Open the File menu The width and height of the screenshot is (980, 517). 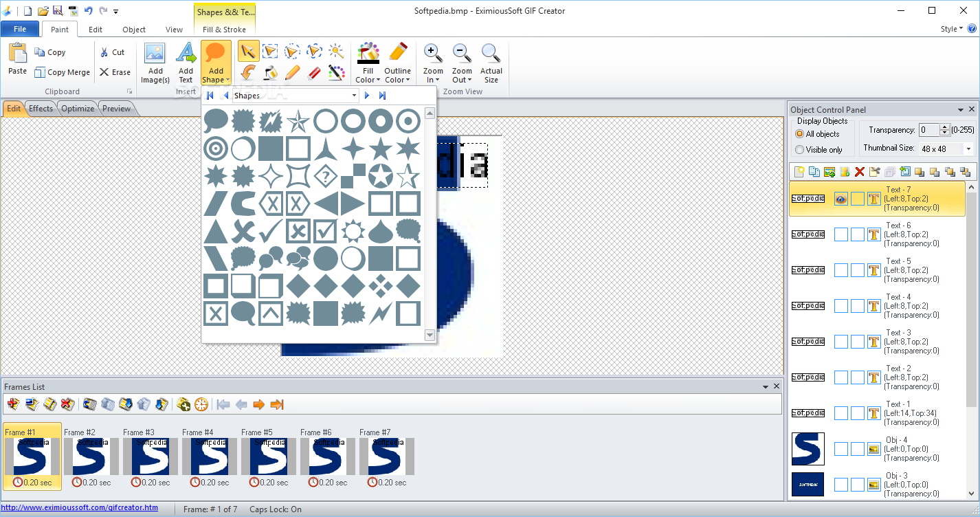point(20,29)
